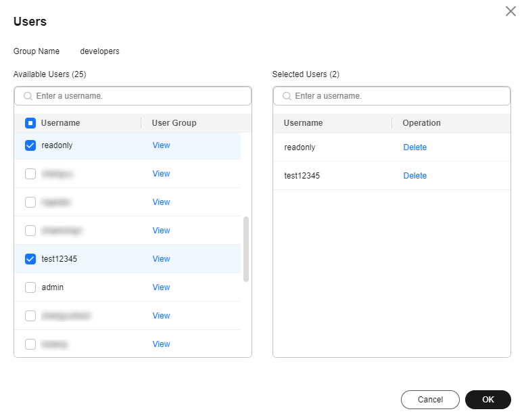Focus the Available Users username search field
This screenshot has height=420, width=524.
pyautogui.click(x=139, y=96)
